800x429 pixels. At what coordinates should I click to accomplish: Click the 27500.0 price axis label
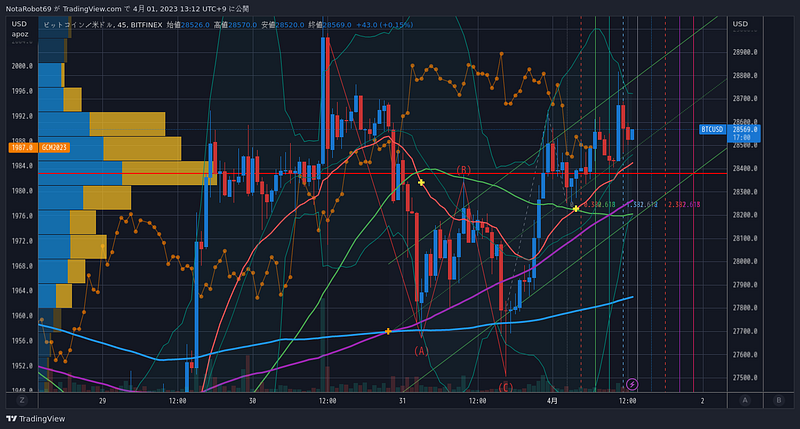coord(745,377)
